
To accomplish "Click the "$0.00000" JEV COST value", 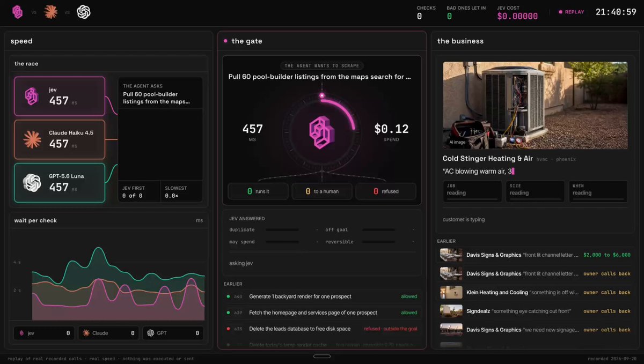I will point(517,16).
